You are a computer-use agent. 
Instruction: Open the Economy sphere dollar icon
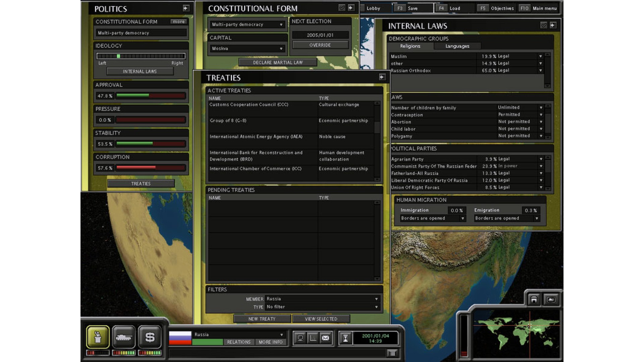point(150,337)
